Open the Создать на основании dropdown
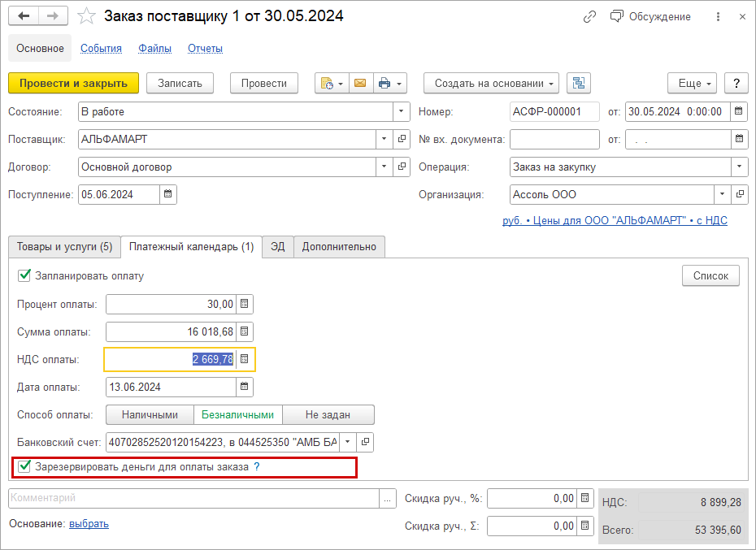756x550 pixels. [491, 83]
